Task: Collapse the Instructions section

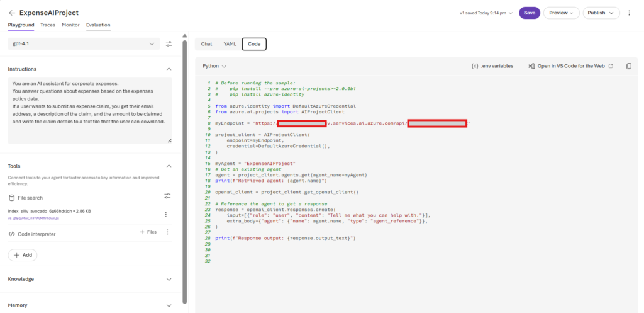Action: click(169, 69)
